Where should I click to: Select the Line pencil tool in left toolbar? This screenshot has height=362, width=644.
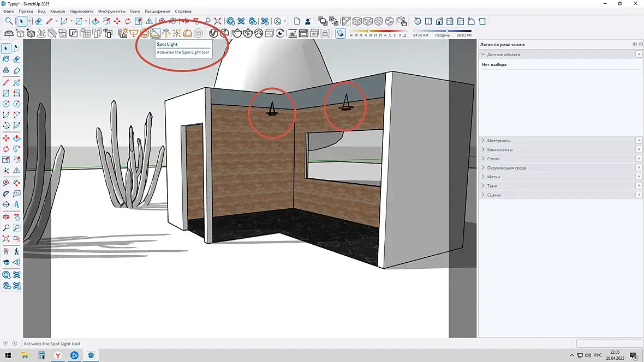coord(6,82)
